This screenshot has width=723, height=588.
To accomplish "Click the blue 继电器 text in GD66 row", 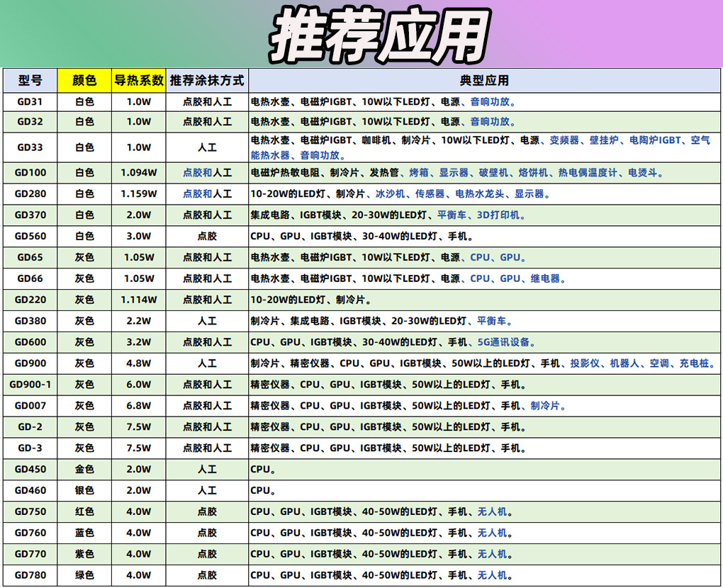I will click(x=545, y=279).
